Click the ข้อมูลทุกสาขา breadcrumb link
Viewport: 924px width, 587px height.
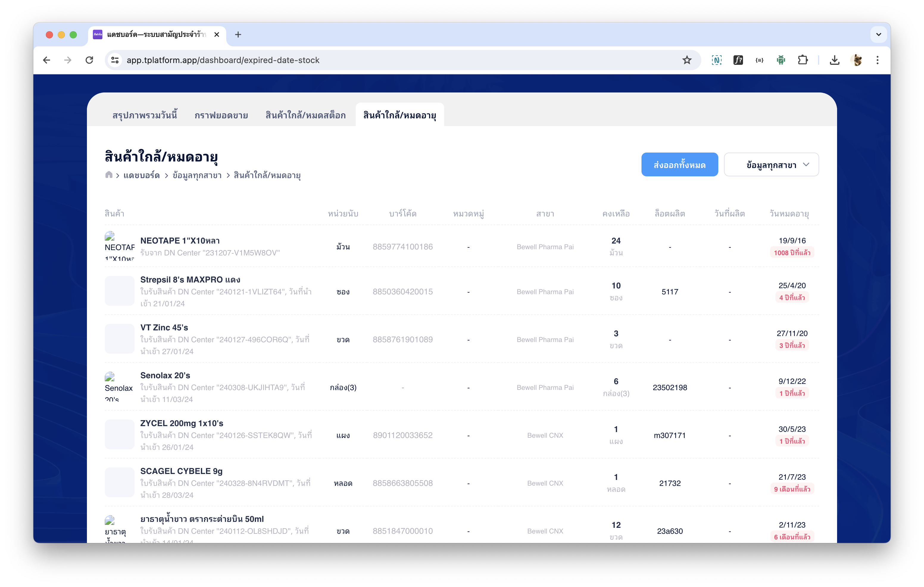click(x=197, y=175)
